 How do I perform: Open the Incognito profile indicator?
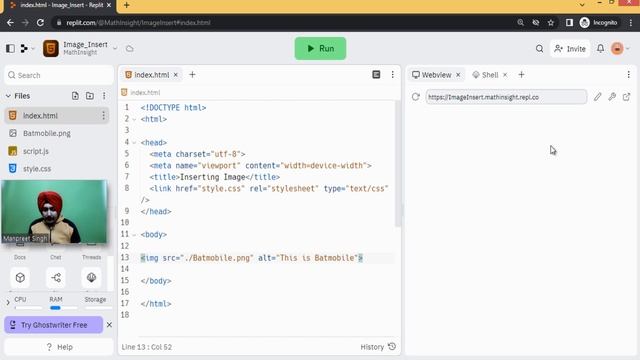tap(598, 22)
